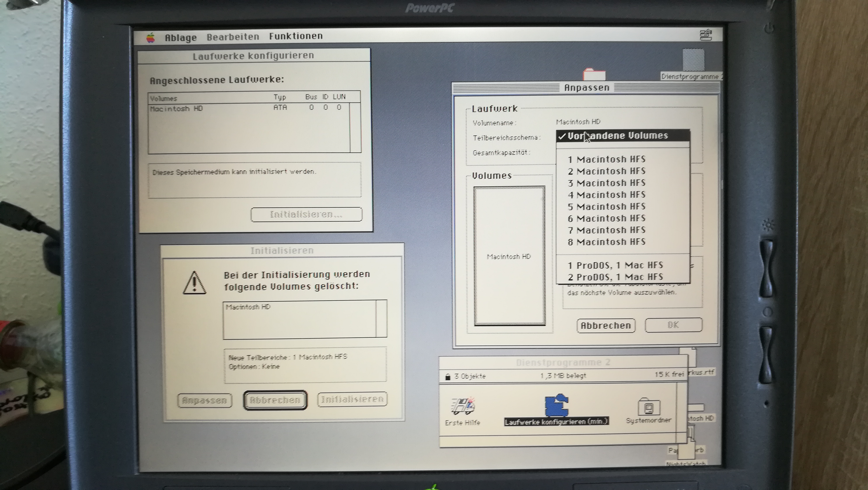This screenshot has width=868, height=490.
Task: Choose 2 ProDOS, 1 Mac HFS scheme
Action: (615, 277)
